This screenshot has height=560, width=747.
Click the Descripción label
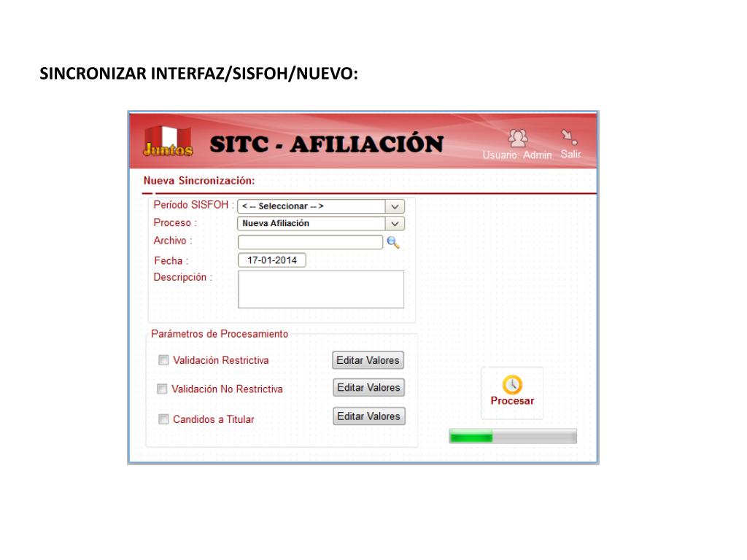pos(182,278)
